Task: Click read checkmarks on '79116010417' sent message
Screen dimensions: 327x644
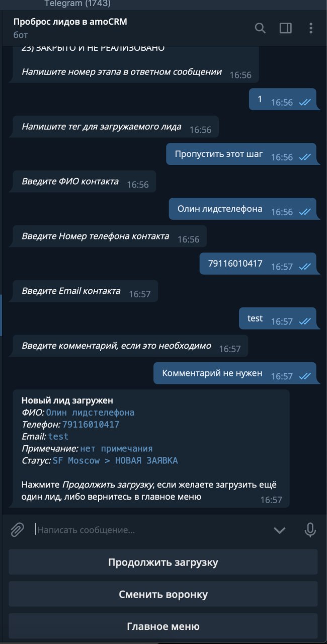Action: coord(305,267)
